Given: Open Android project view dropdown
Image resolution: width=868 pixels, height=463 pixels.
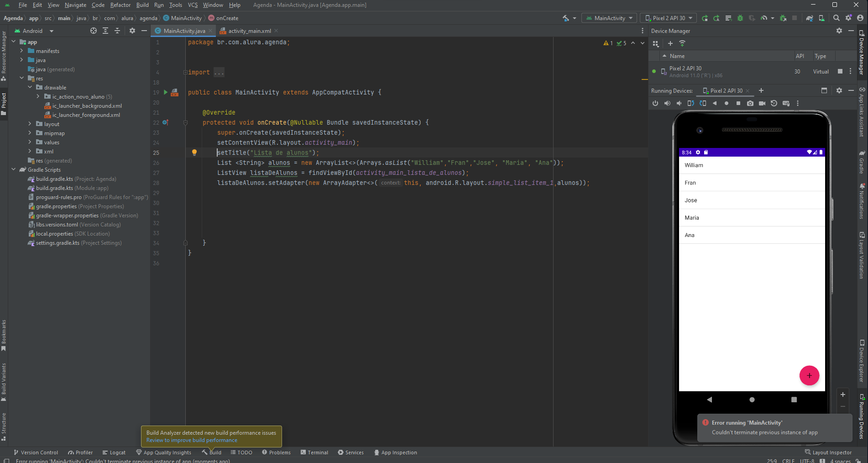Looking at the screenshot, I should (x=34, y=31).
